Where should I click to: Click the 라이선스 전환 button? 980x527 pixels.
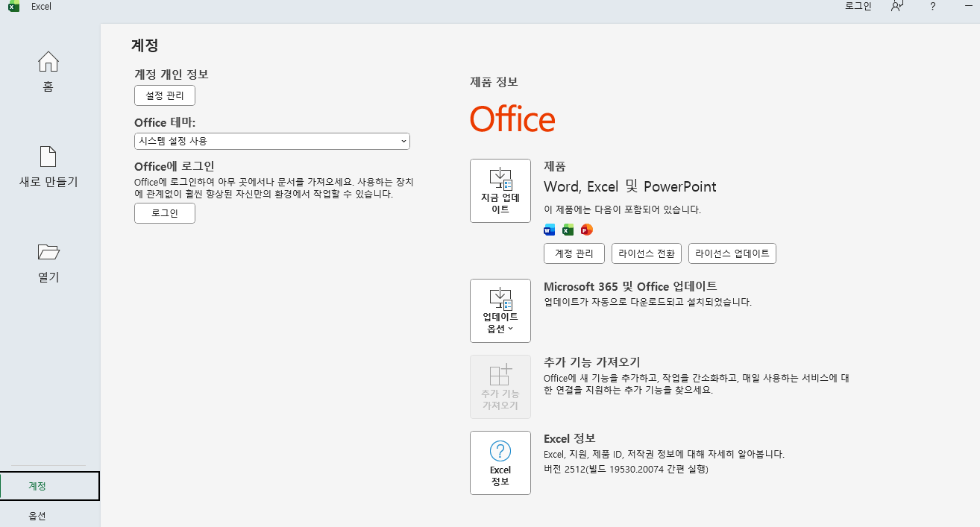click(x=647, y=253)
